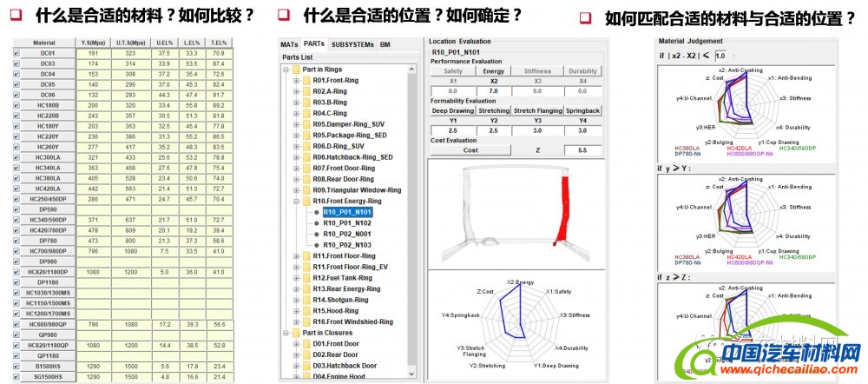Open the SUBSYSTEMs tab
Image resolution: width=868 pixels, height=384 pixels.
[352, 43]
